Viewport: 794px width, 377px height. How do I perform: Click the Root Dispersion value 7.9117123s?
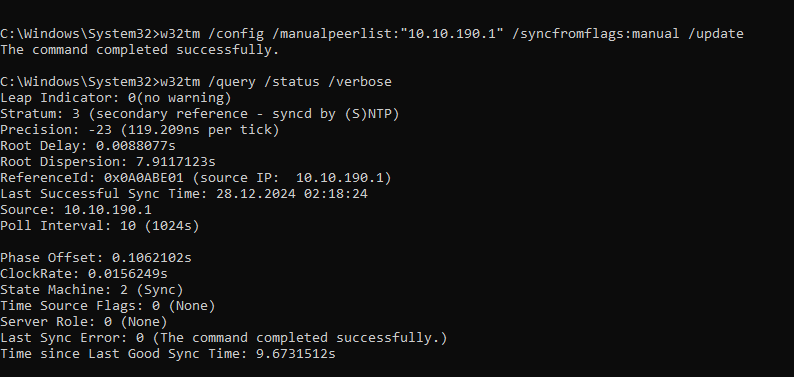click(175, 162)
